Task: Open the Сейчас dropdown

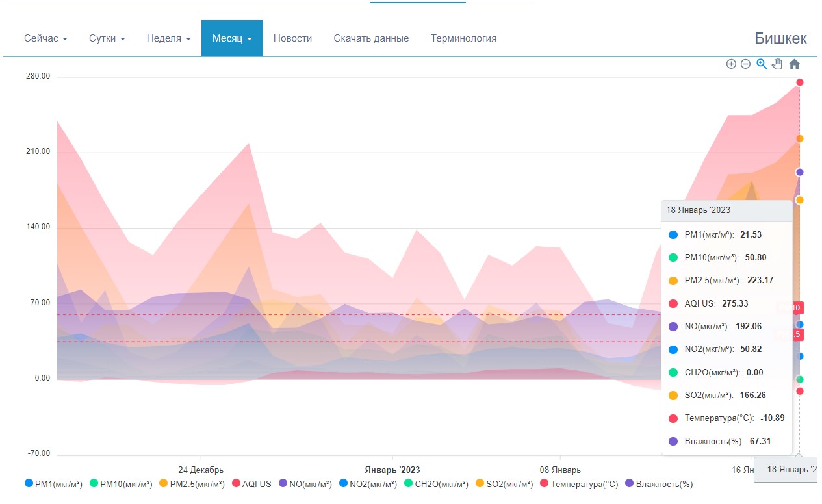Action: [45, 38]
